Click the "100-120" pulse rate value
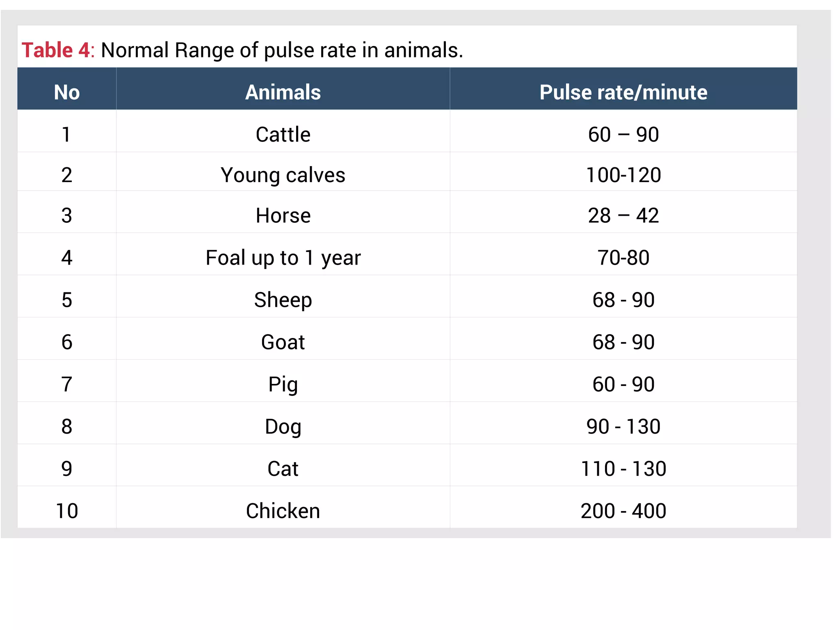Screen dimensions: 840x630 pyautogui.click(x=623, y=175)
